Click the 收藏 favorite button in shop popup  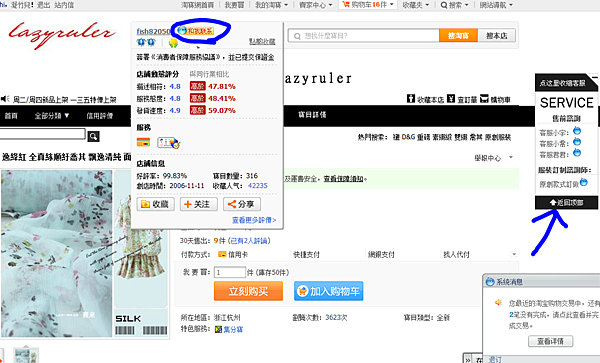point(155,204)
